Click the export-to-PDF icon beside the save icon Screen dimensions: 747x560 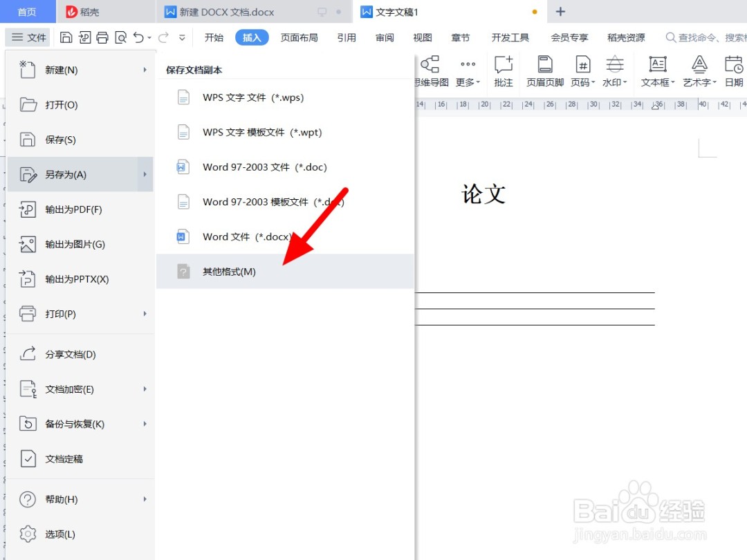[84, 37]
